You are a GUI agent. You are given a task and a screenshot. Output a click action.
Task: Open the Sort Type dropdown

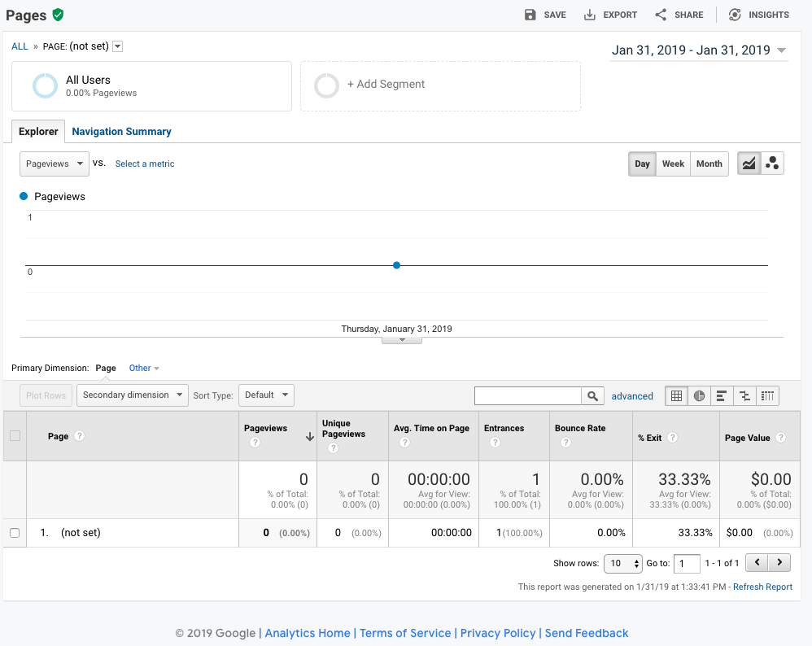(x=266, y=395)
